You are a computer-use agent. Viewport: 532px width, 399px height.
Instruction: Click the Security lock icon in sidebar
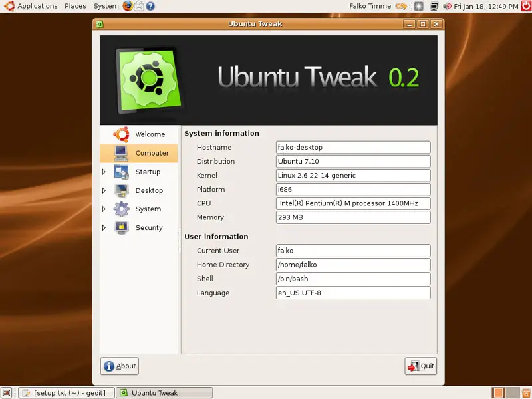[x=121, y=227]
